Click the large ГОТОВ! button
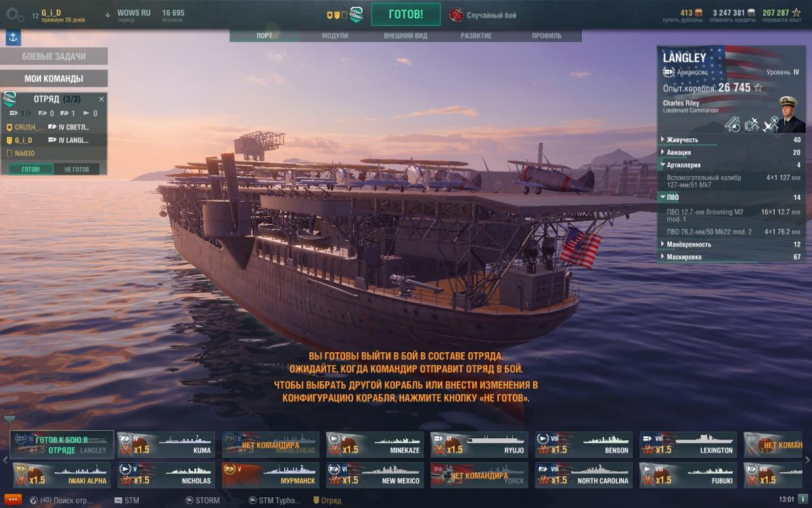This screenshot has width=812, height=508. click(406, 14)
